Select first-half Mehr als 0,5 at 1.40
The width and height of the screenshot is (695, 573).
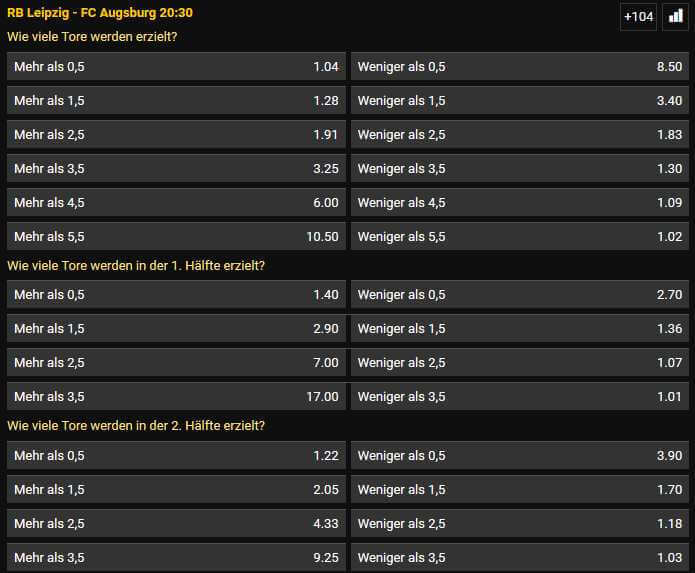(176, 295)
